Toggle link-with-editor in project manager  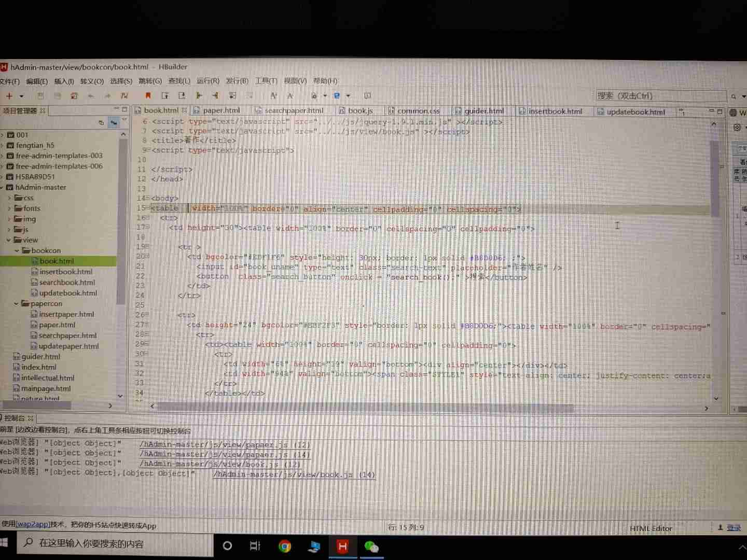(x=114, y=122)
